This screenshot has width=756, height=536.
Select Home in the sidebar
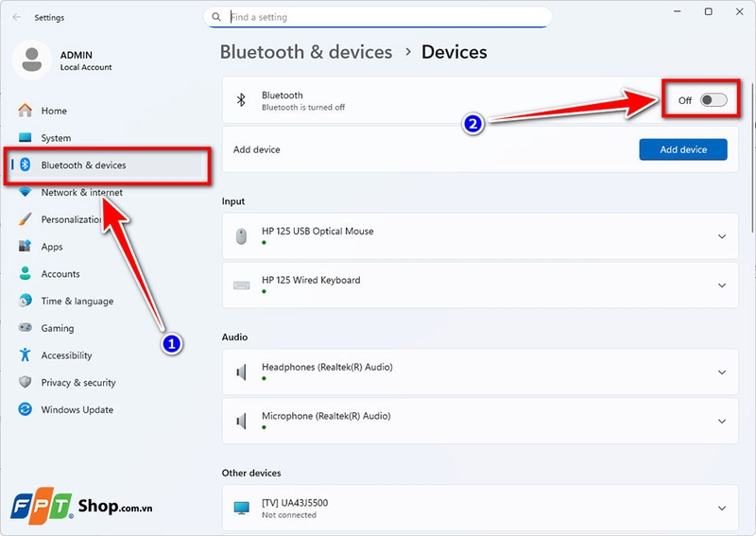coord(54,111)
